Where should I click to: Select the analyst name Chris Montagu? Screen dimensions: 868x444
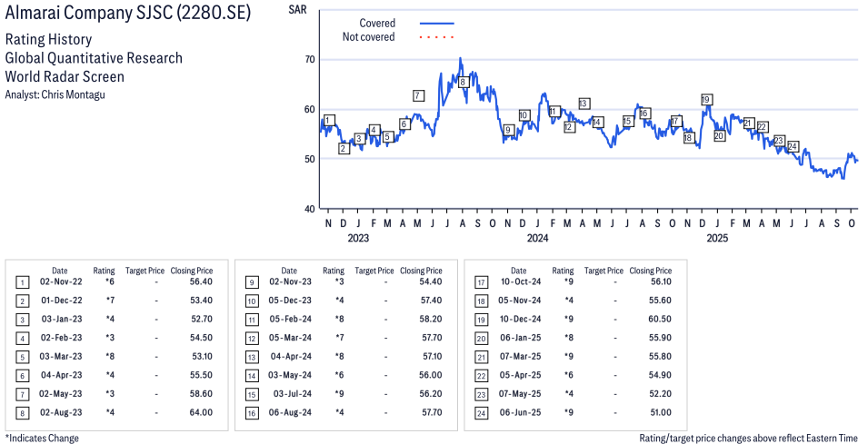(x=55, y=94)
